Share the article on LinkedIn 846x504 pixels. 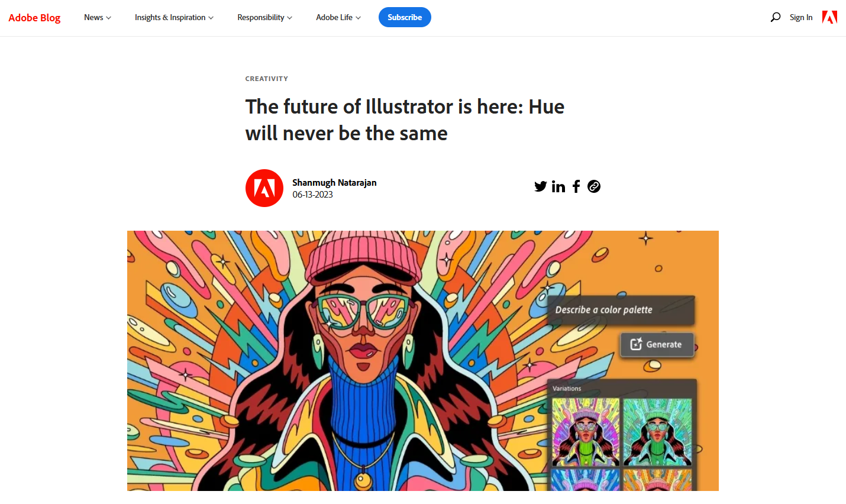[x=558, y=186]
